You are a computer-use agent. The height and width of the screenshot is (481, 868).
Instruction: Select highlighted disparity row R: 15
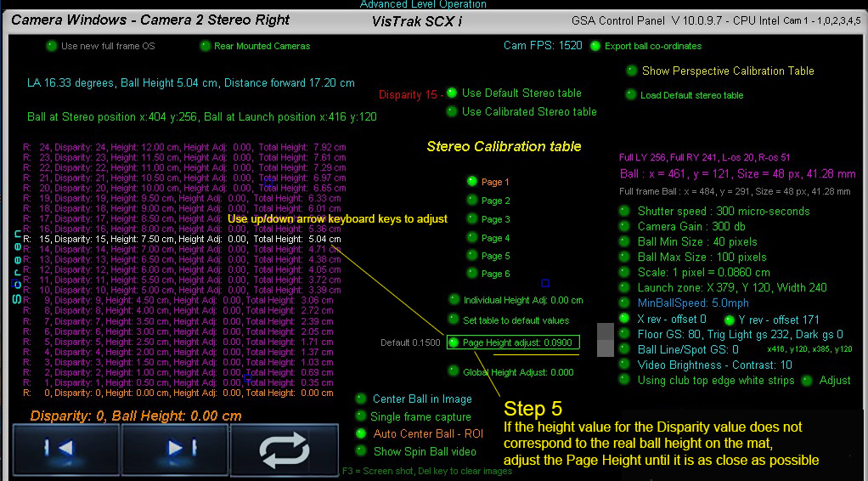182,240
